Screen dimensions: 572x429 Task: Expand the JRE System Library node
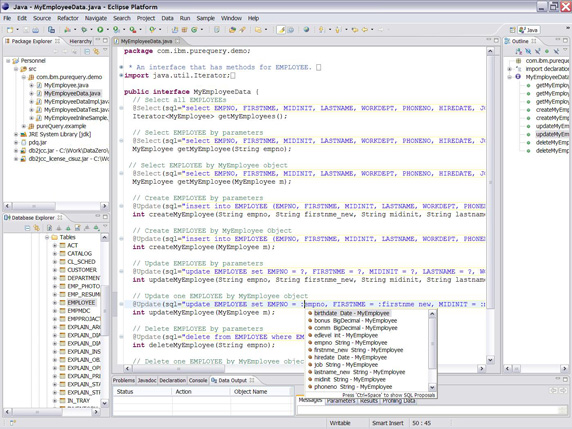coord(16,134)
